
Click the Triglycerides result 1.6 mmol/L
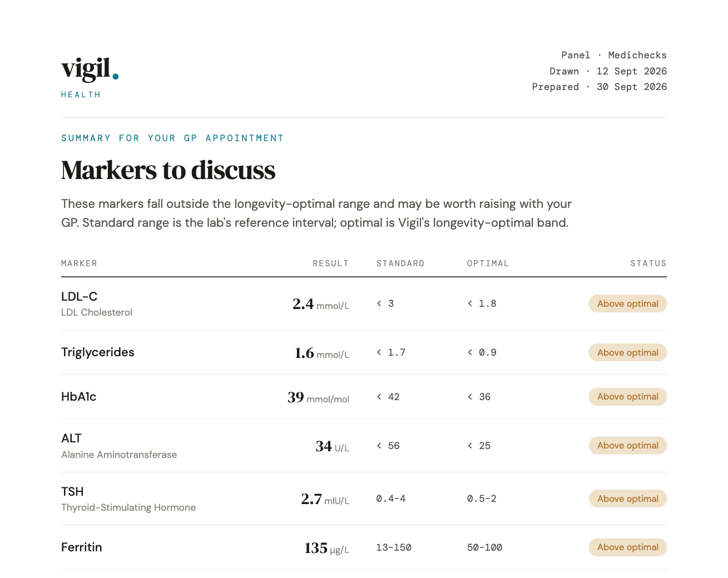(322, 353)
